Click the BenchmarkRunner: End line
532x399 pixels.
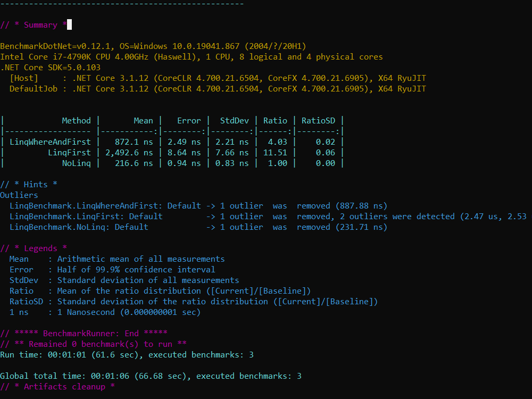84,334
